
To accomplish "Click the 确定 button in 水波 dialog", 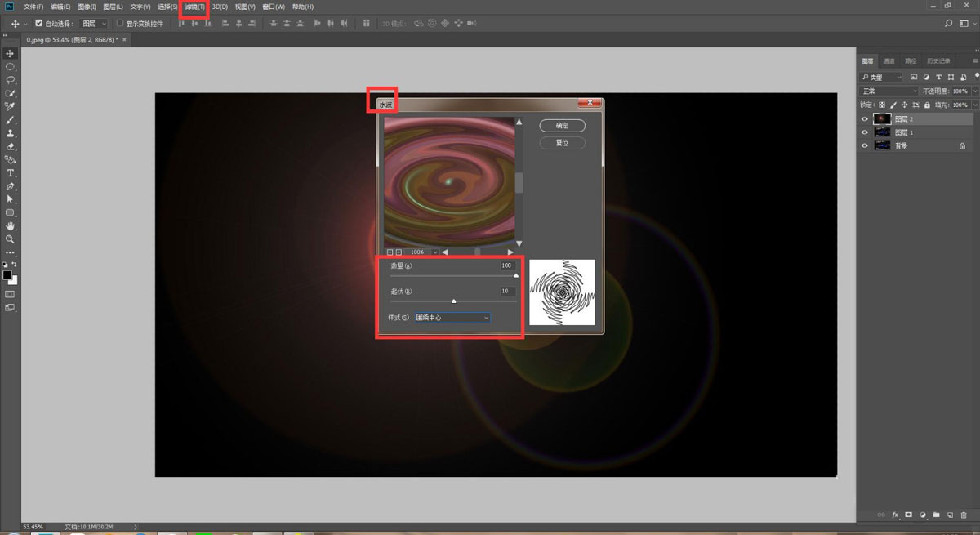I will [563, 126].
